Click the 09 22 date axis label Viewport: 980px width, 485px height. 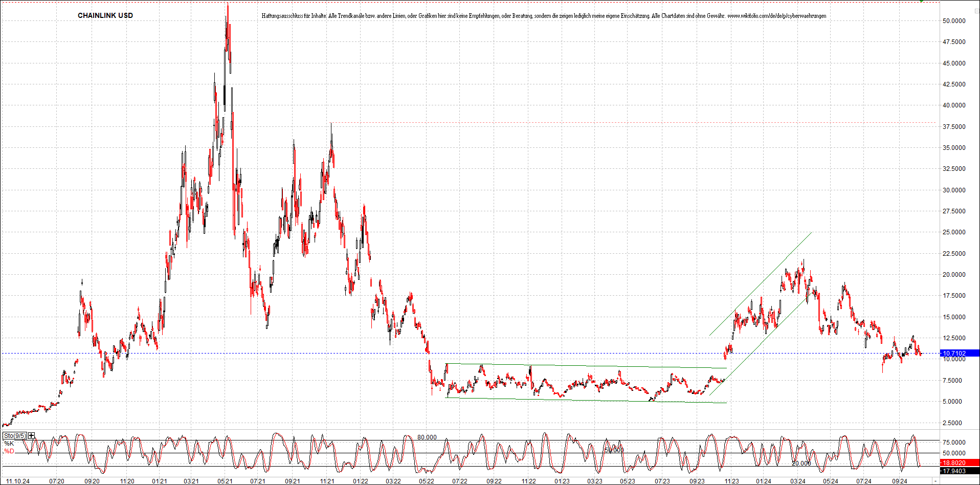(x=494, y=481)
